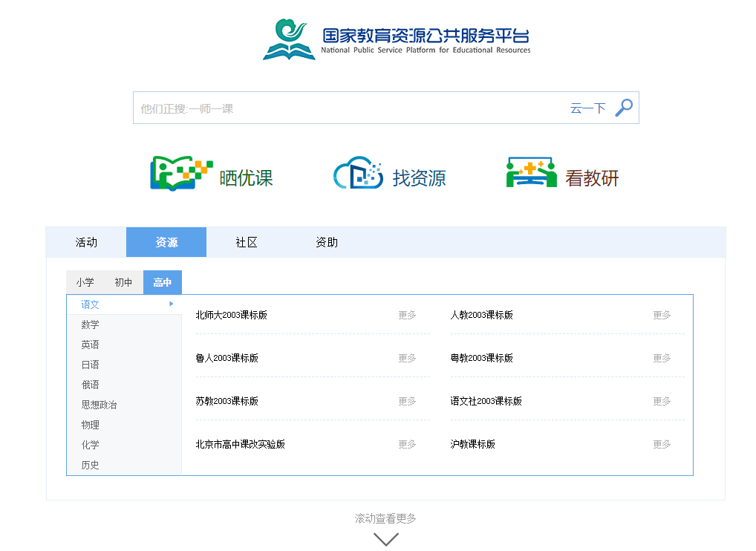Image resolution: width=756 pixels, height=551 pixels.
Task: Select the 小学 education level
Action: (x=84, y=282)
